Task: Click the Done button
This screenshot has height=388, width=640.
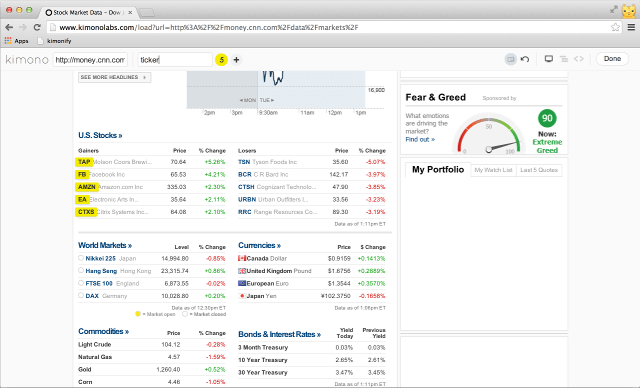Action: click(x=612, y=59)
